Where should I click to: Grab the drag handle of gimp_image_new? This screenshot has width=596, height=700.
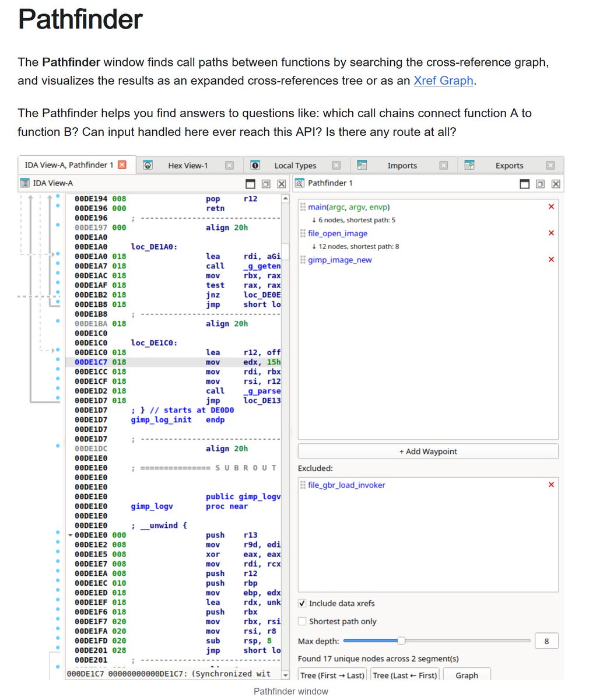click(x=303, y=260)
